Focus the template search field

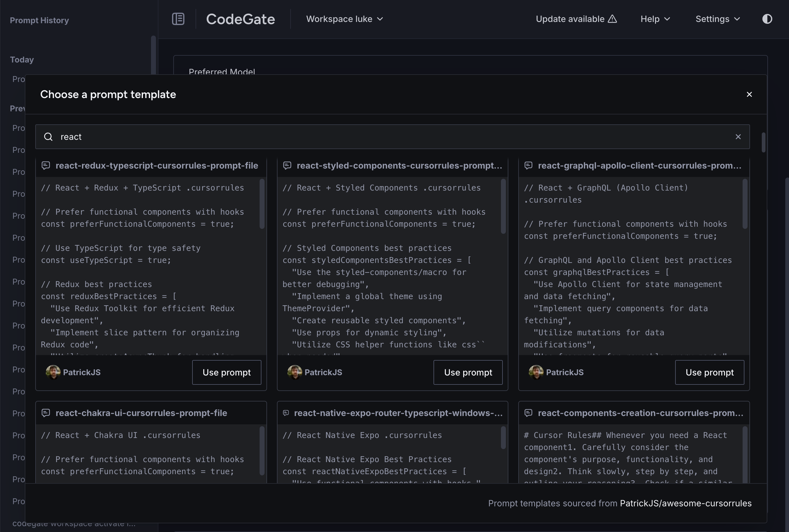pyautogui.click(x=393, y=137)
